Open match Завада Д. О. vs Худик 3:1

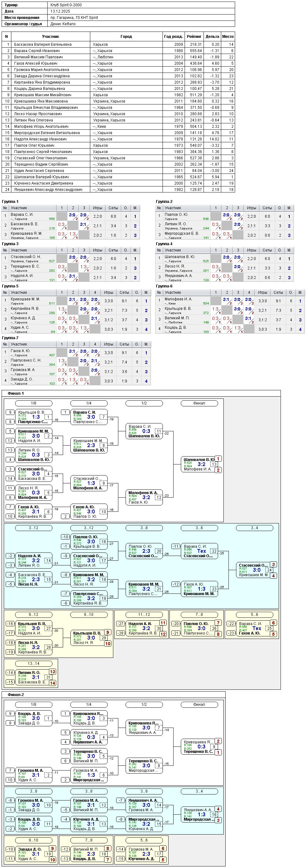pos(34,854)
